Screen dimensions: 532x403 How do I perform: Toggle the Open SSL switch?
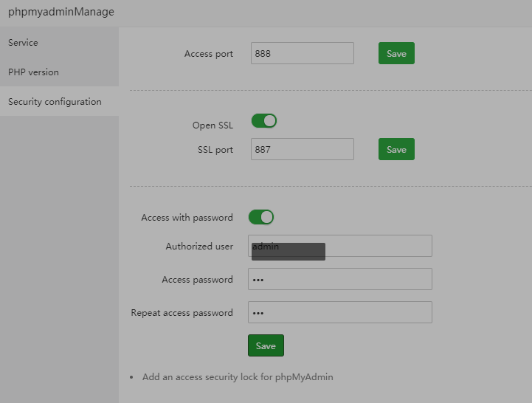(x=264, y=121)
